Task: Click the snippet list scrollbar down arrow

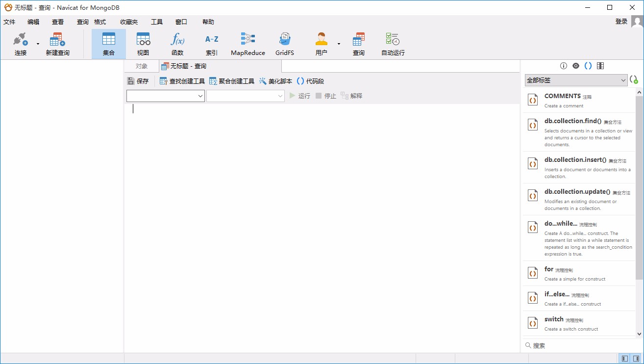Action: pos(640,334)
